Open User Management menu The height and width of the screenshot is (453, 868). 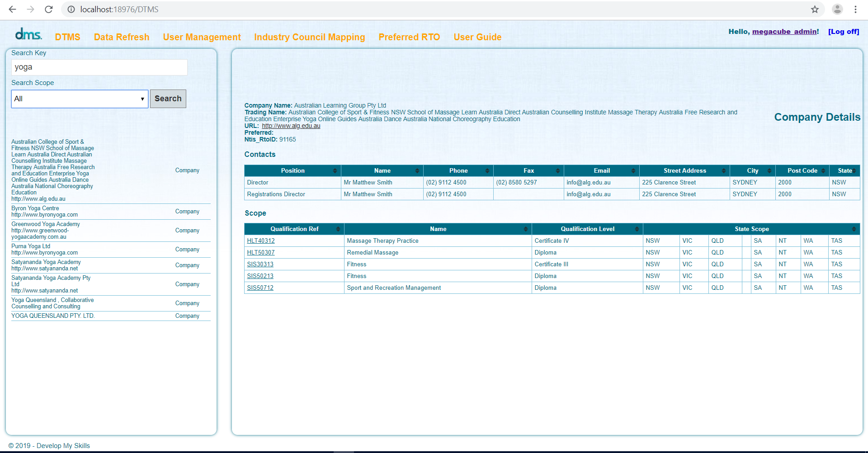click(x=202, y=37)
